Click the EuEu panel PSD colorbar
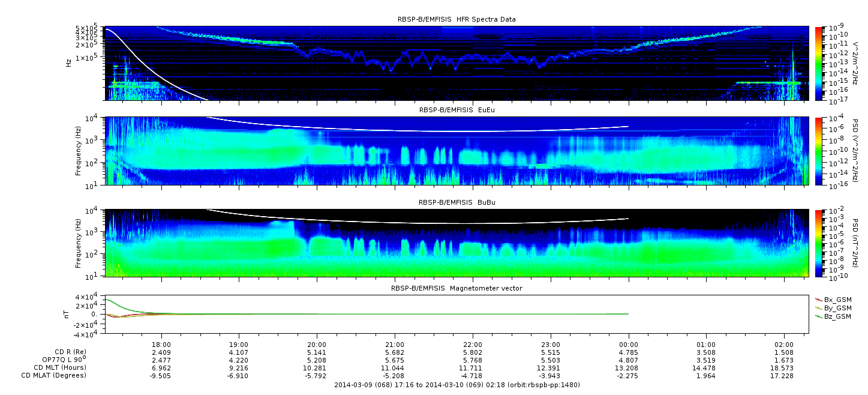Screen dimensions: 868x395 coord(818,151)
